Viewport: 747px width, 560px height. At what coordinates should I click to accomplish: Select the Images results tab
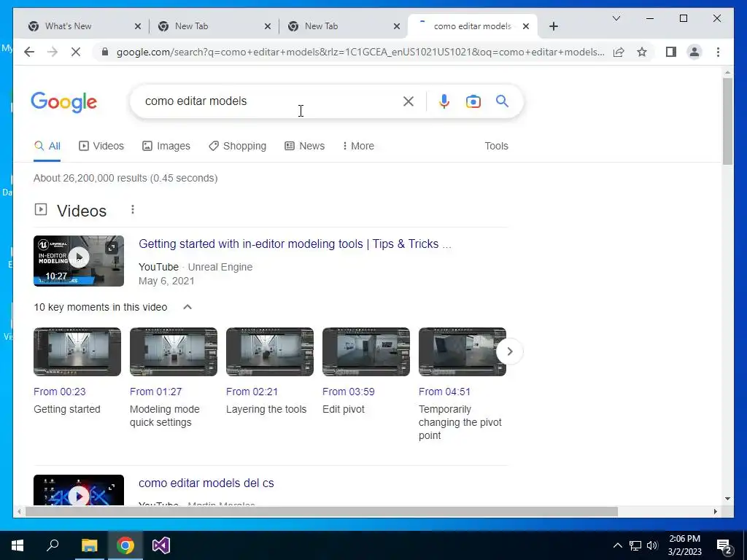(x=166, y=146)
